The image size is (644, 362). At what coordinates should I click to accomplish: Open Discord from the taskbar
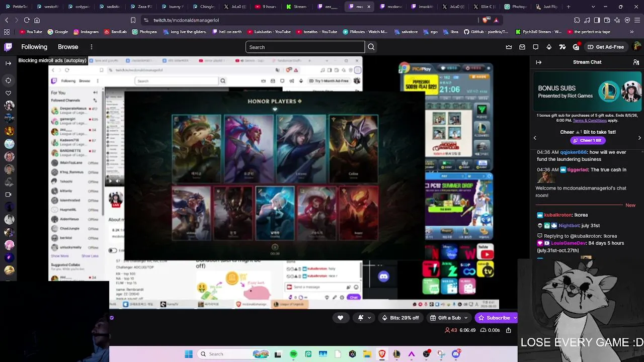[456, 354]
